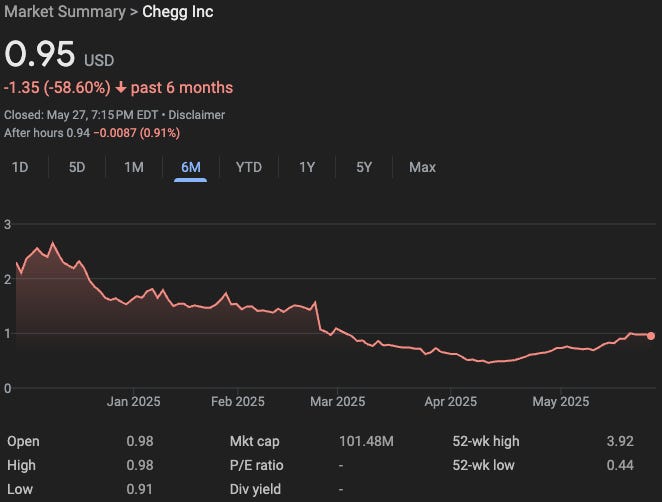Click the y-axis label 3
The width and height of the screenshot is (662, 502).
8,225
